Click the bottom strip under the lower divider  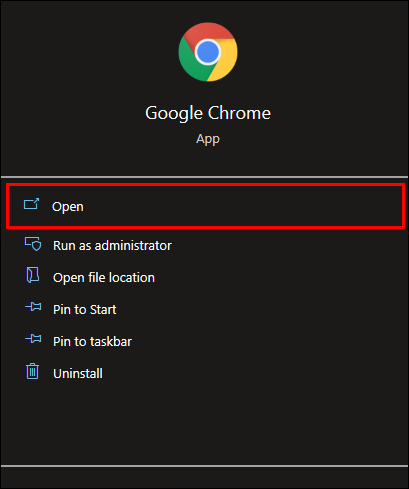pyautogui.click(x=204, y=478)
